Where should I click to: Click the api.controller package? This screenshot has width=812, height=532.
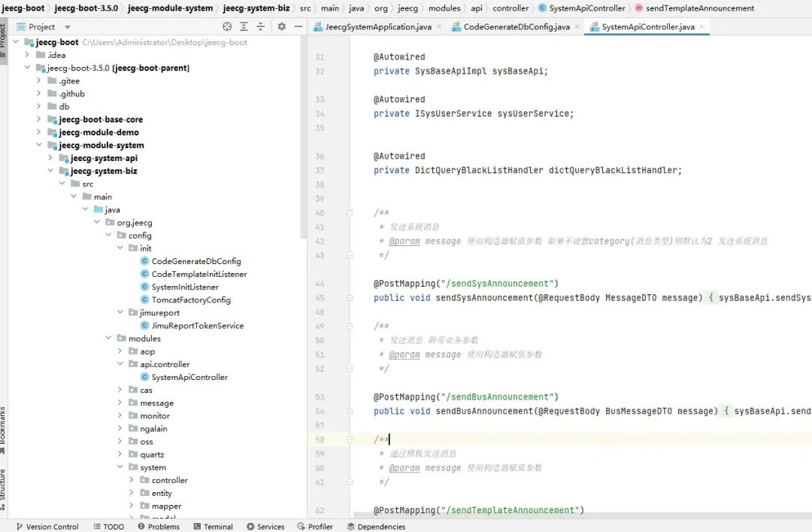165,364
